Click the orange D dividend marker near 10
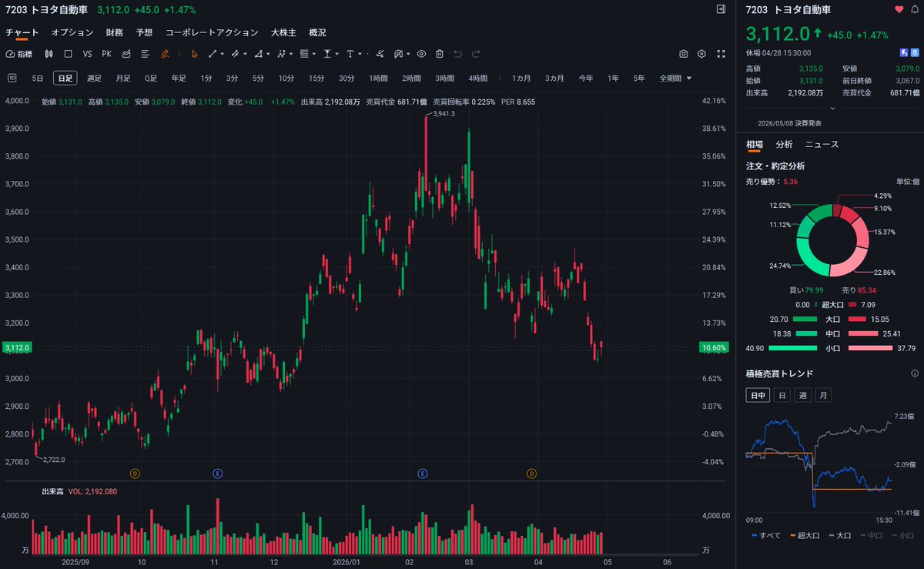 tap(135, 473)
